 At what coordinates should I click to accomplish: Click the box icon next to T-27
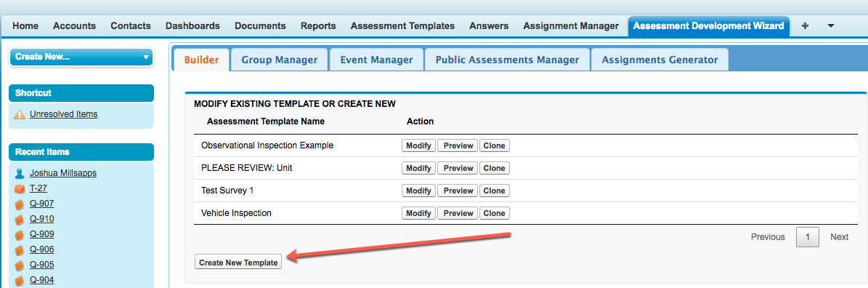[20, 188]
